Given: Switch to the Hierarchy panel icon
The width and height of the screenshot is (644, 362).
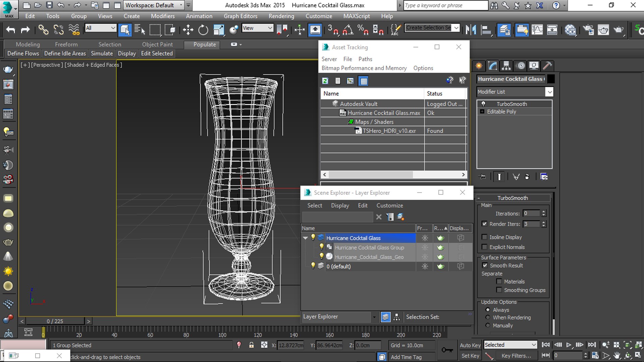Looking at the screenshot, I should [506, 66].
